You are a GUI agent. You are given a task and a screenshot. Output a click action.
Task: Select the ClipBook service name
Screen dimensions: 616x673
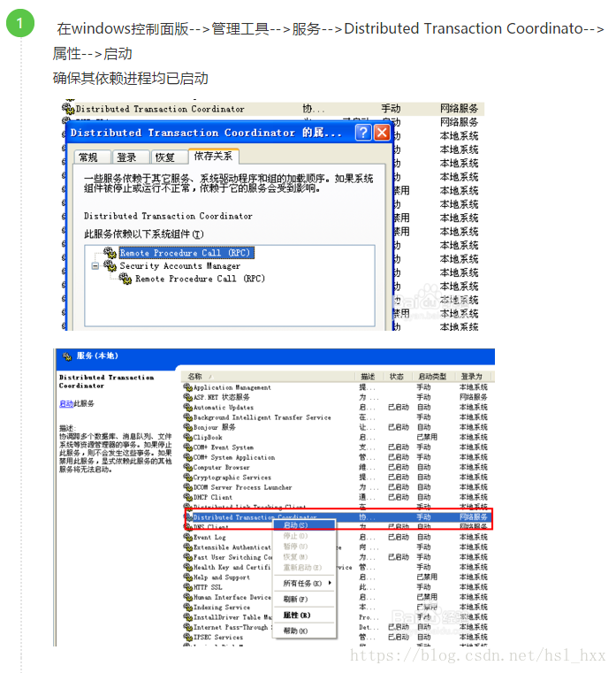pyautogui.click(x=208, y=438)
